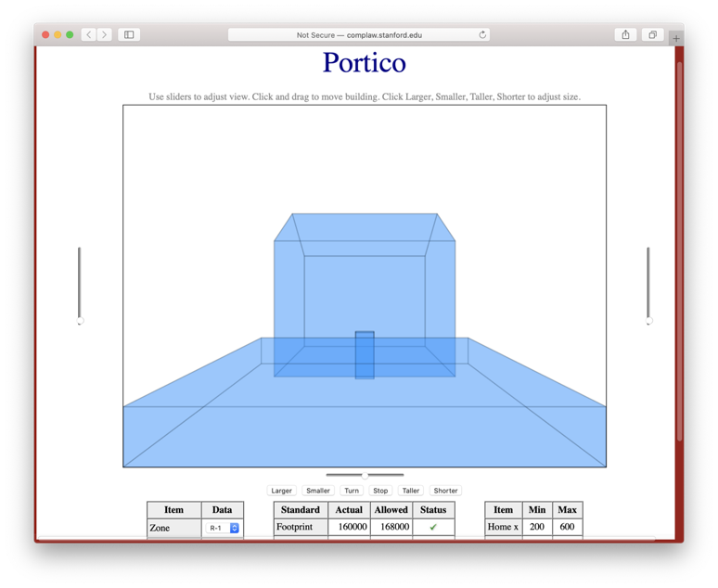718x588 pixels.
Task: Click the horizontal slider below the canvas
Action: click(365, 475)
